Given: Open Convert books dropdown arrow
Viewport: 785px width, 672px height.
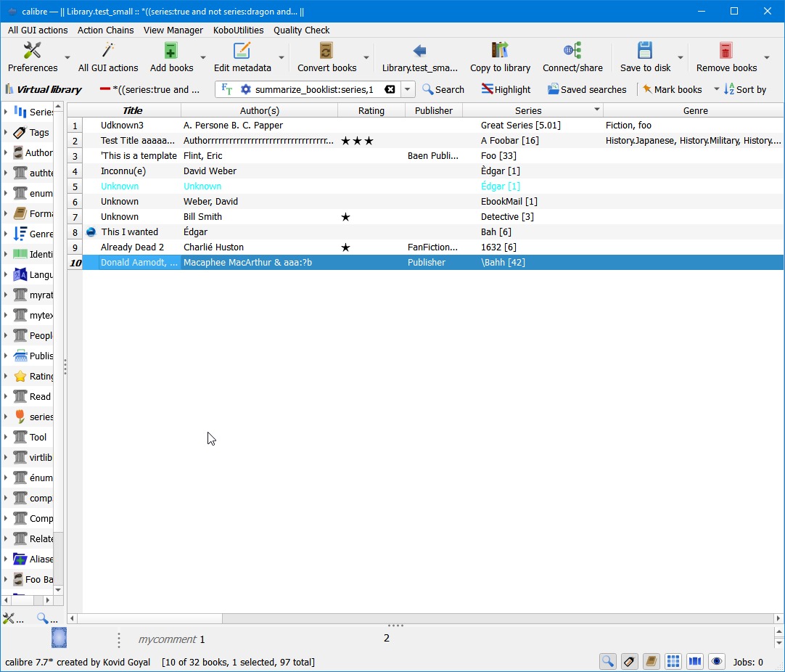Looking at the screenshot, I should (366, 57).
